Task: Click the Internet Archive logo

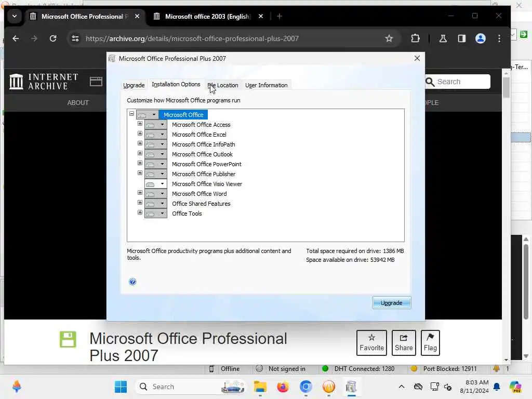Action: [44, 82]
